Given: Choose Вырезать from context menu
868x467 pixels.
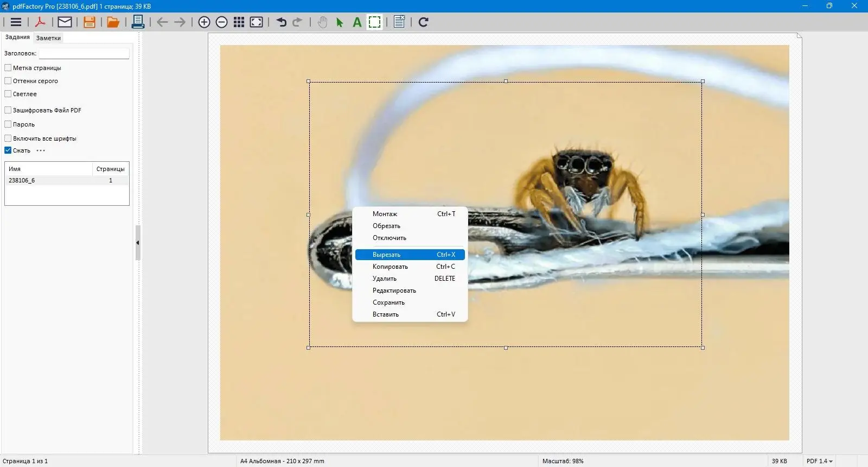Looking at the screenshot, I should coord(410,255).
